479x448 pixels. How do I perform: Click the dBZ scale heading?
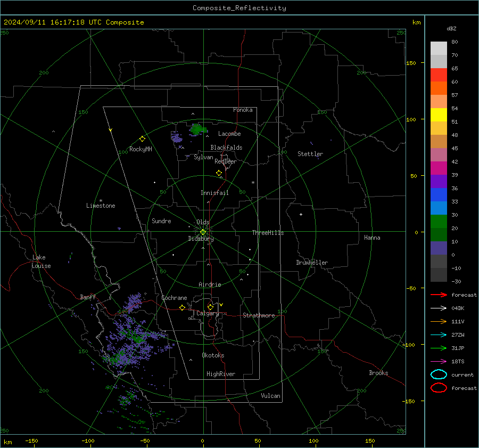point(451,29)
